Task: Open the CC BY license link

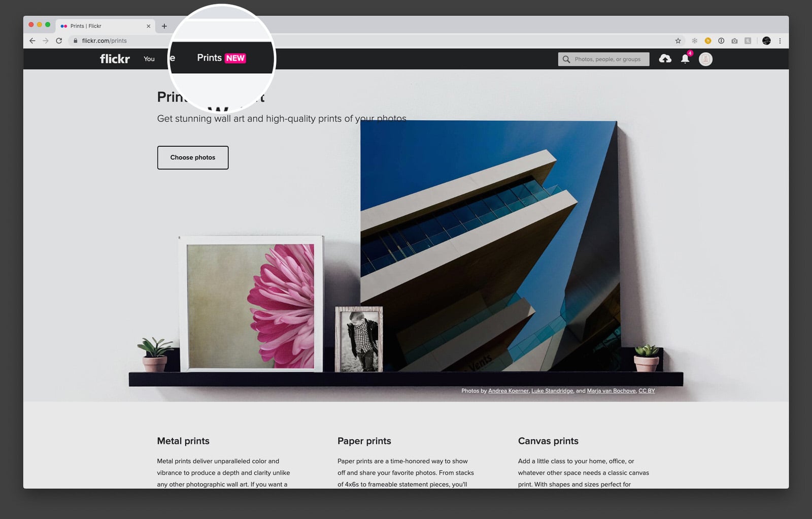Action: click(646, 391)
